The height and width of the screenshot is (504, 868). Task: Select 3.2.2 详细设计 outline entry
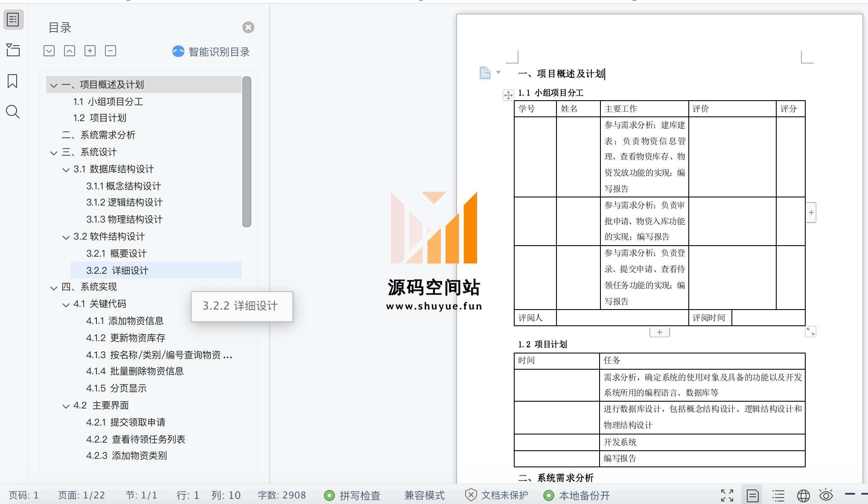[156, 270]
